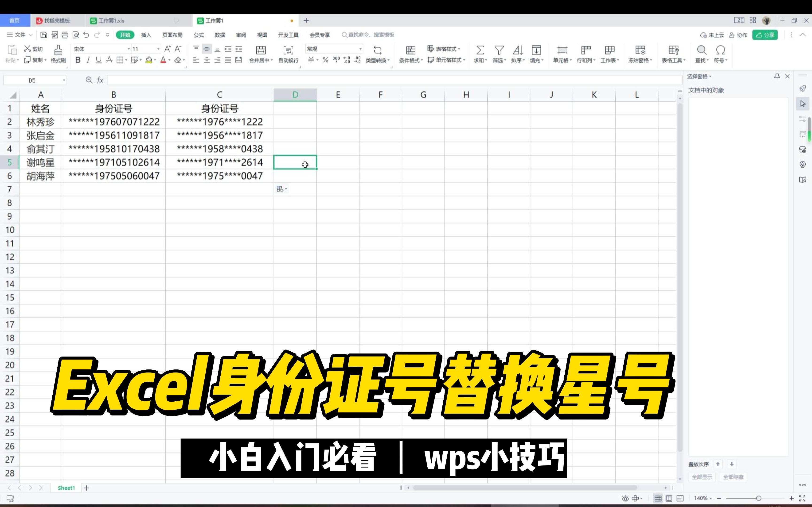Open the Filter (筛选) tool
This screenshot has width=812, height=507.
click(x=499, y=50)
